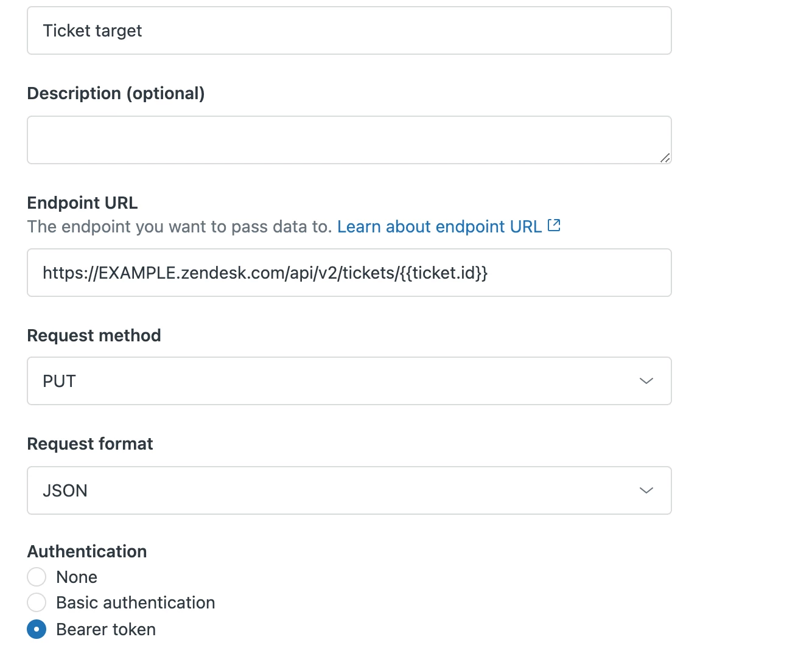This screenshot has height=662, width=812.
Task: Focus the empty Description text area
Action: (x=349, y=140)
